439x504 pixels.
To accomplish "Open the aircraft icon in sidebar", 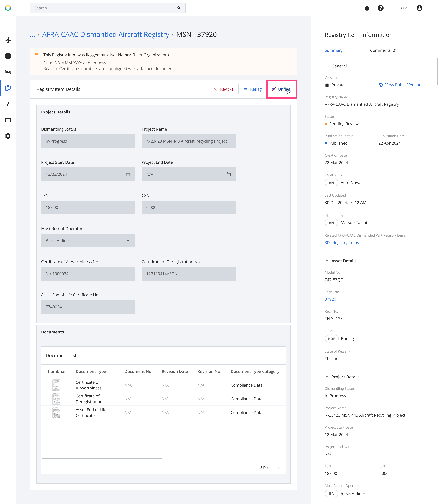I will click(x=8, y=40).
